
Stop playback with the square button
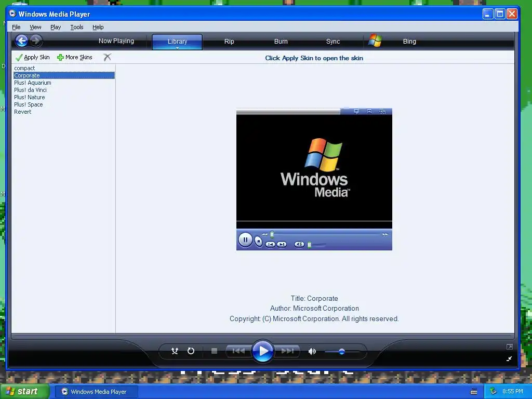(214, 351)
